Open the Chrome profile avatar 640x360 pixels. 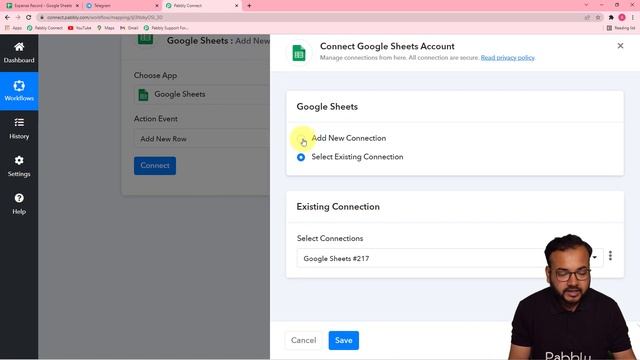(x=622, y=17)
